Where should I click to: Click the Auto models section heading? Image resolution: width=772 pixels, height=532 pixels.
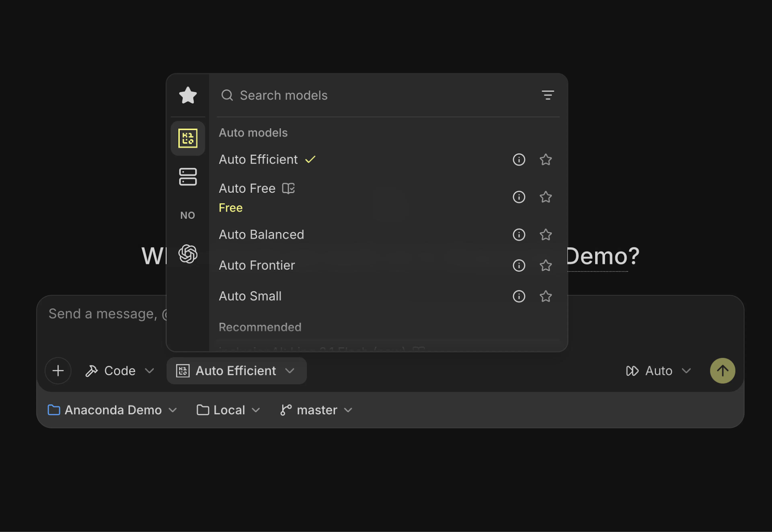tap(253, 133)
